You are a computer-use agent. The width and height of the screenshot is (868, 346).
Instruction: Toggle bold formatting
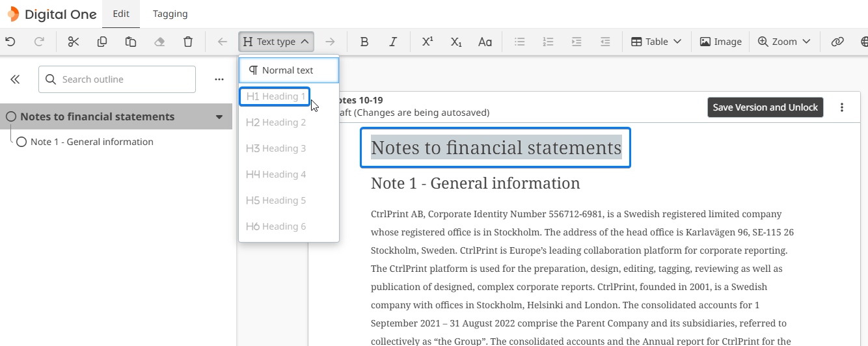click(x=364, y=42)
